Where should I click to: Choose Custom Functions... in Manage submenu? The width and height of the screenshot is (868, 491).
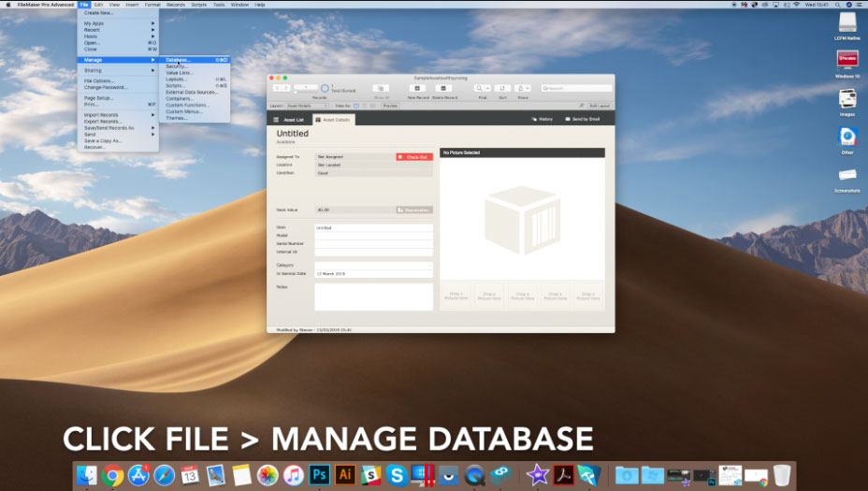click(x=195, y=105)
